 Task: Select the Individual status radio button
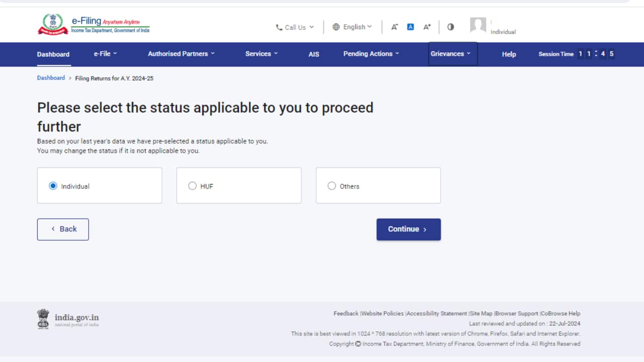[53, 186]
